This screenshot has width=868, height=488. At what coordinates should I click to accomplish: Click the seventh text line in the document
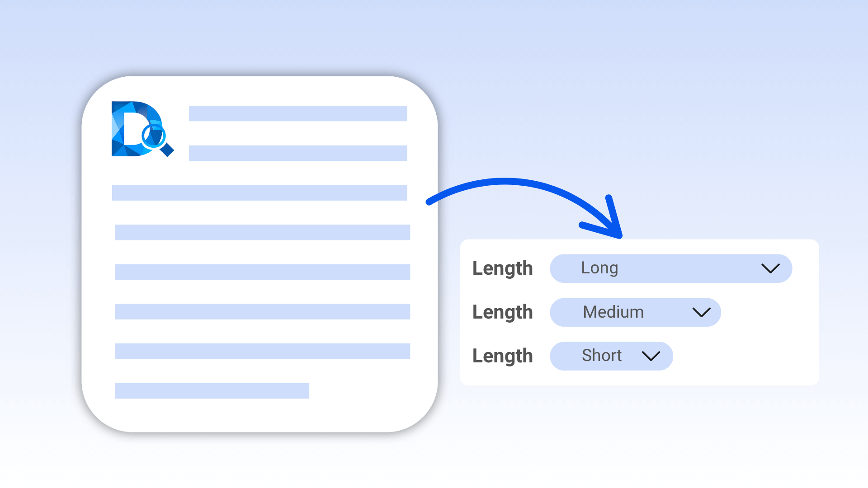click(262, 351)
